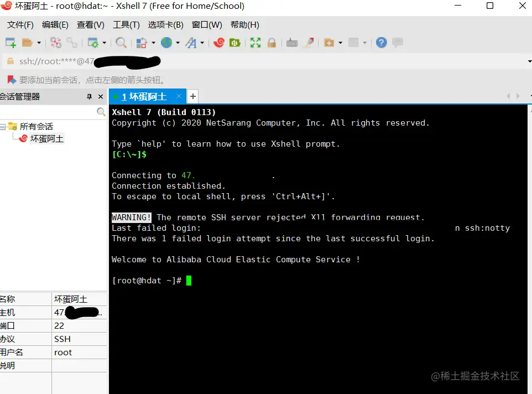Open the 选项卡(B) menu
Image resolution: width=532 pixels, height=394 pixels.
tap(165, 25)
